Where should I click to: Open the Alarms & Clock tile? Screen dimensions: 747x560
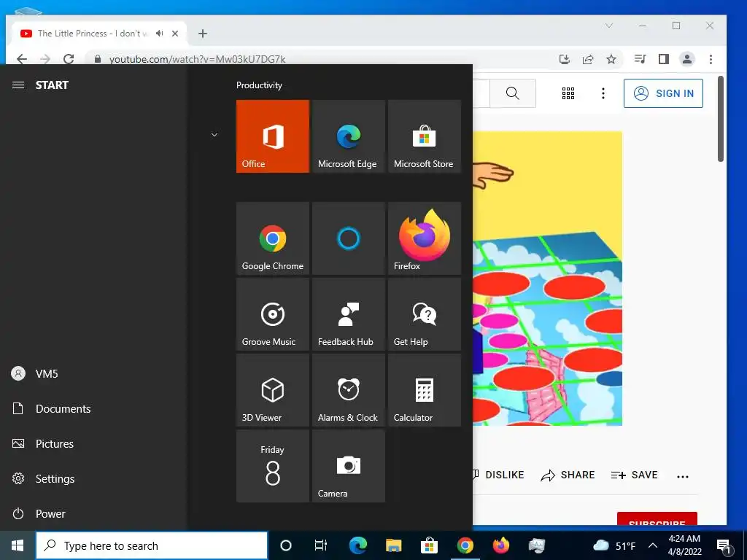(348, 390)
